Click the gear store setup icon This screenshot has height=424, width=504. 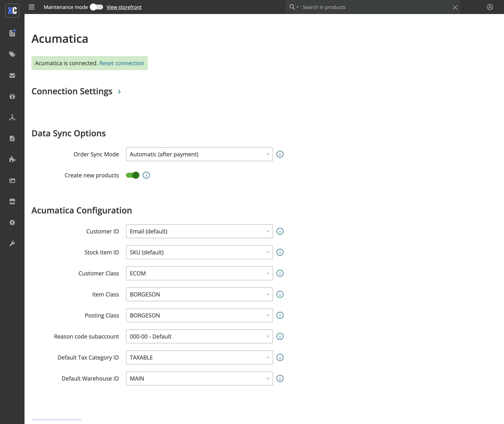12,223
